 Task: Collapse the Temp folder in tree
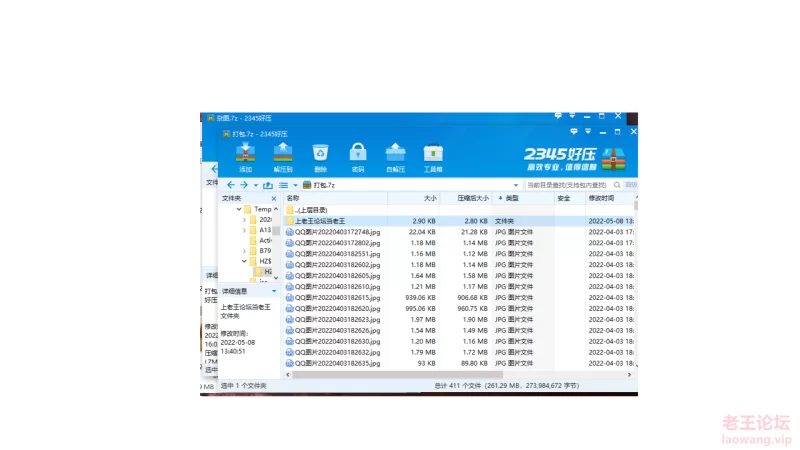pyautogui.click(x=239, y=209)
